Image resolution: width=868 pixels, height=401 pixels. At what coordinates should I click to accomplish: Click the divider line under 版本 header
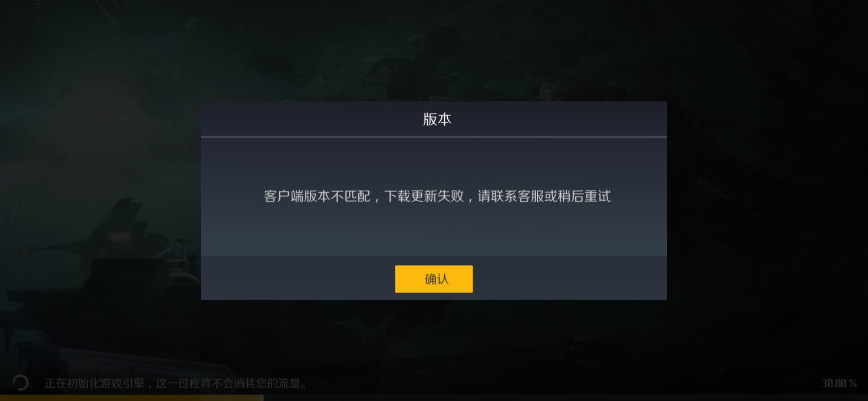pos(434,137)
